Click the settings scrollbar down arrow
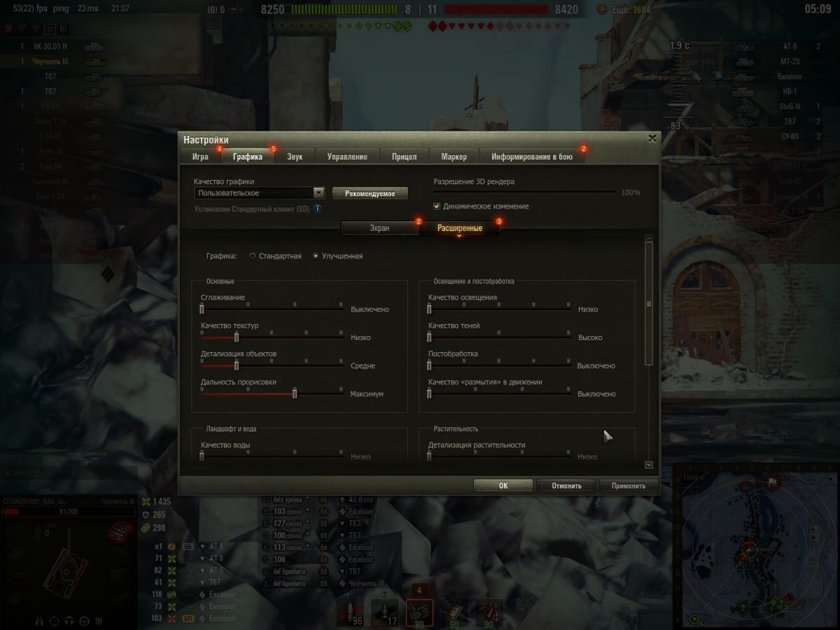The image size is (840, 630). coord(649,464)
